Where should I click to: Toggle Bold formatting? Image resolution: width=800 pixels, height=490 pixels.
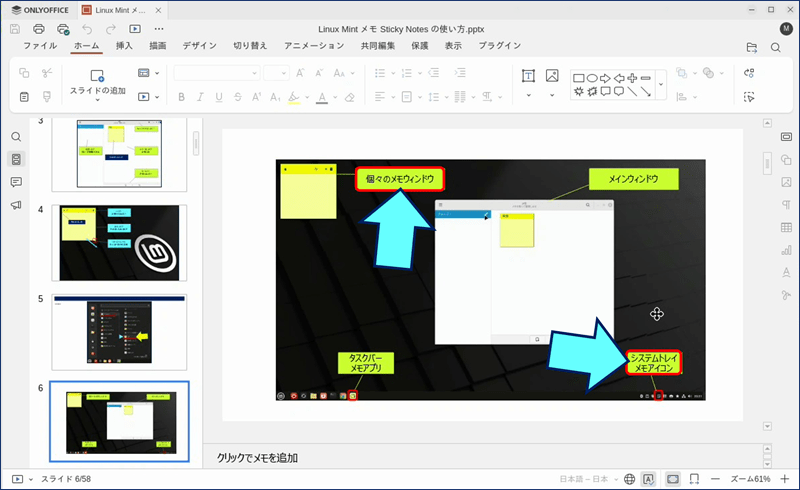click(x=181, y=97)
